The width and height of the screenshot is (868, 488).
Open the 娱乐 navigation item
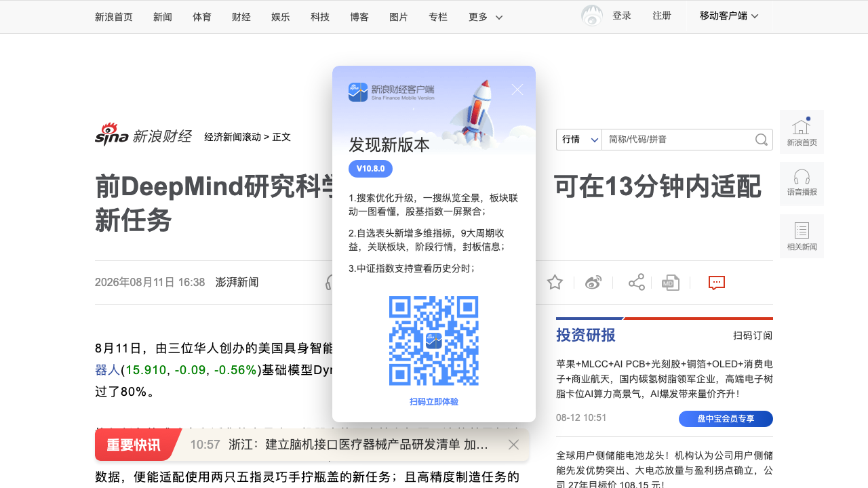click(x=281, y=17)
